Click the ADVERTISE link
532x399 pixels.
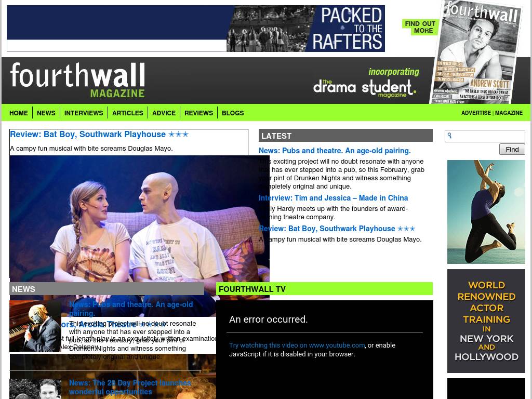click(x=476, y=113)
